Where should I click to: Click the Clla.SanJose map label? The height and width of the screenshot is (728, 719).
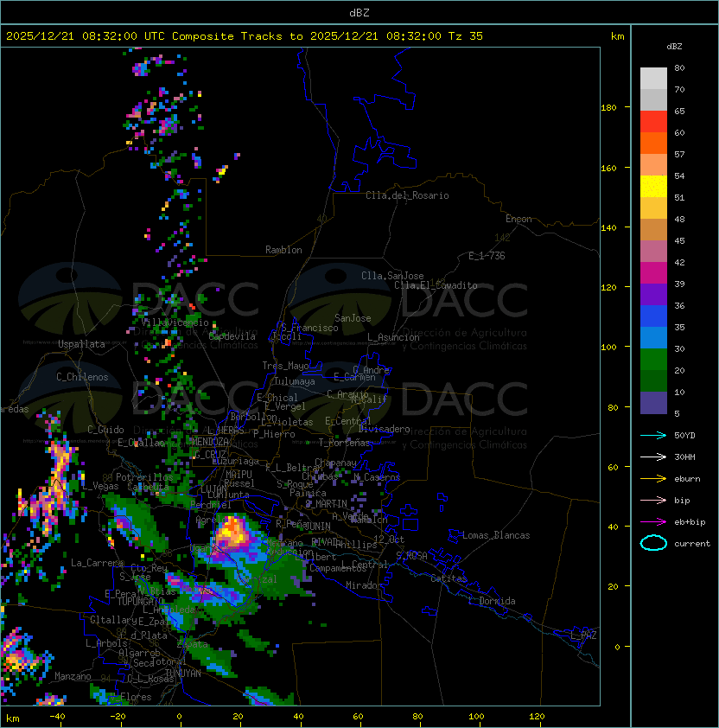(x=392, y=276)
